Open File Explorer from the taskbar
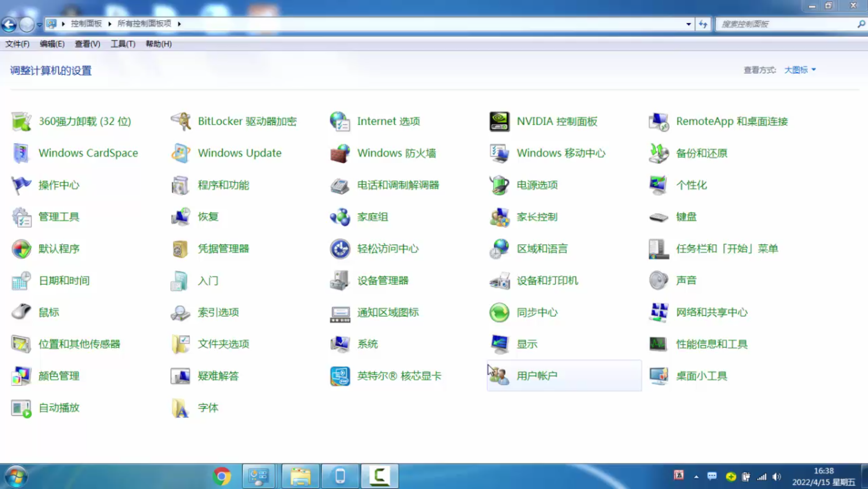 [301, 476]
